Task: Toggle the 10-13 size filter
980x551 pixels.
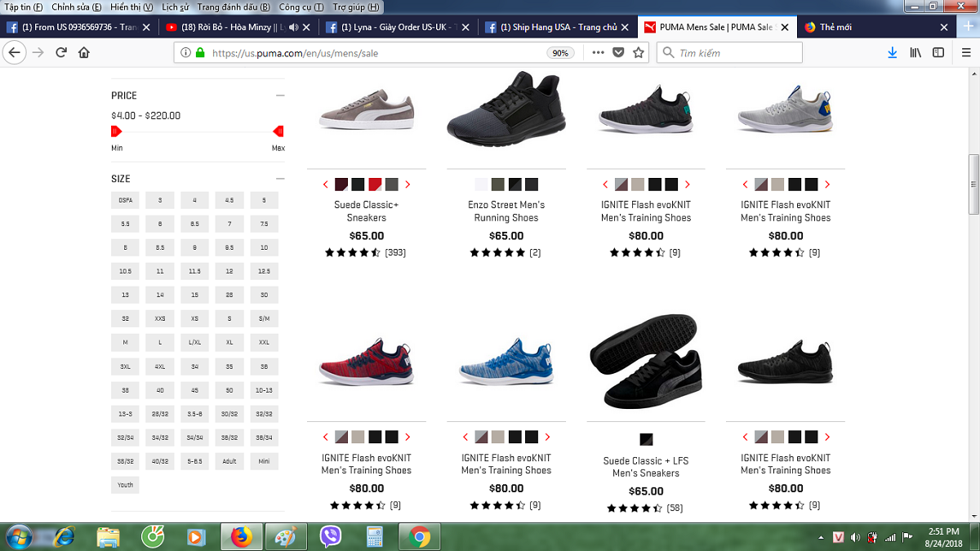Action: [x=264, y=390]
